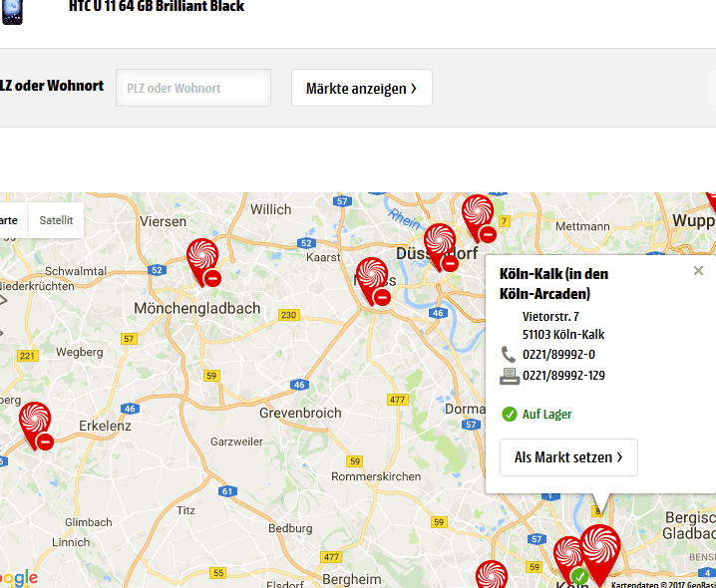Click the Auf Lager status text
716x588 pixels.
[x=547, y=415]
